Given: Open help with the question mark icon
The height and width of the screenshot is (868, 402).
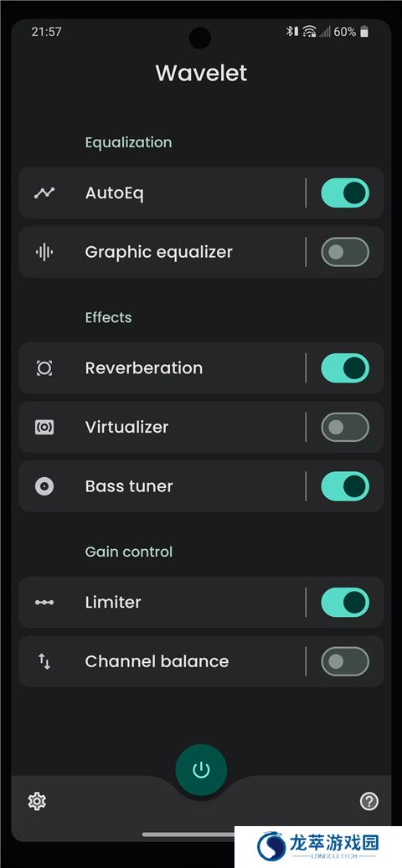Looking at the screenshot, I should coord(369,801).
